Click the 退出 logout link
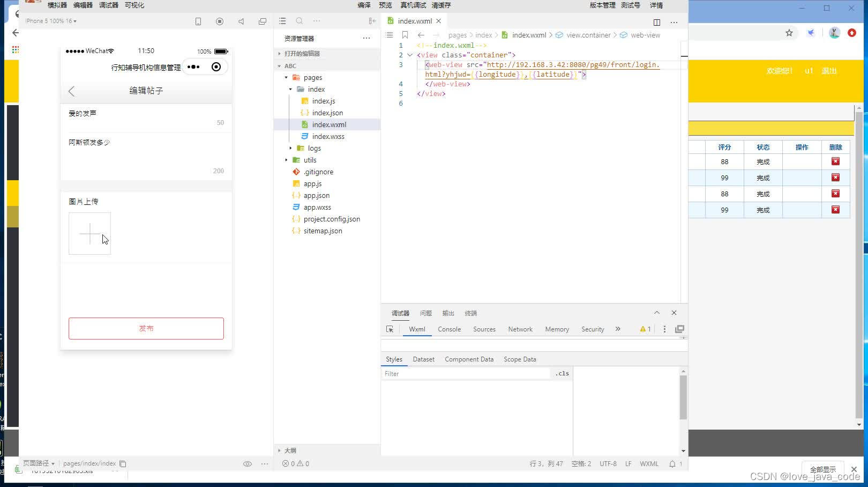The height and width of the screenshot is (487, 868). pyautogui.click(x=829, y=71)
